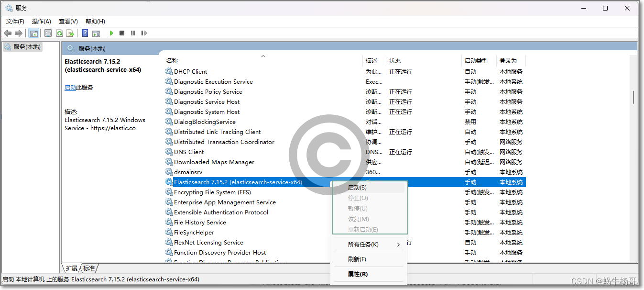The height and width of the screenshot is (290, 644).
Task: Start the service using the green play toolbar icon
Action: tap(111, 33)
